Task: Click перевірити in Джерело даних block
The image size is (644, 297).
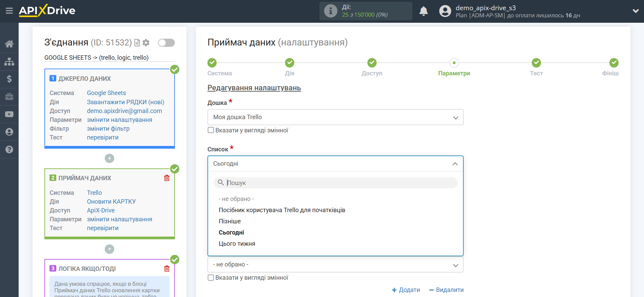Action: (103, 137)
